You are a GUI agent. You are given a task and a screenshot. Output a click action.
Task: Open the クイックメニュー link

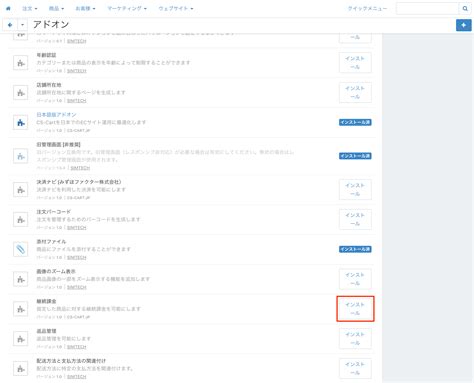point(367,9)
